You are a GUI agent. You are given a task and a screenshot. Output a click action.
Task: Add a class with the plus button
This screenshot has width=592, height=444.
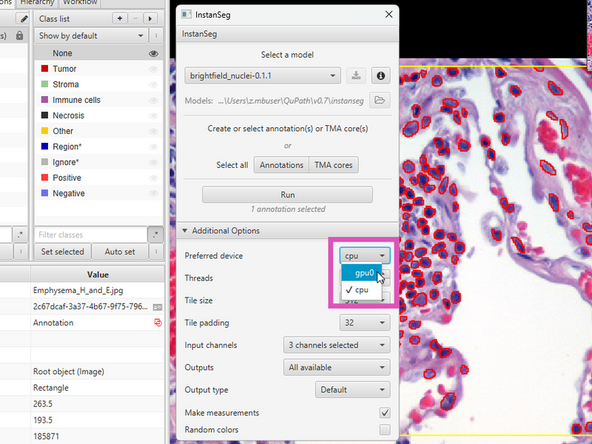tap(120, 18)
